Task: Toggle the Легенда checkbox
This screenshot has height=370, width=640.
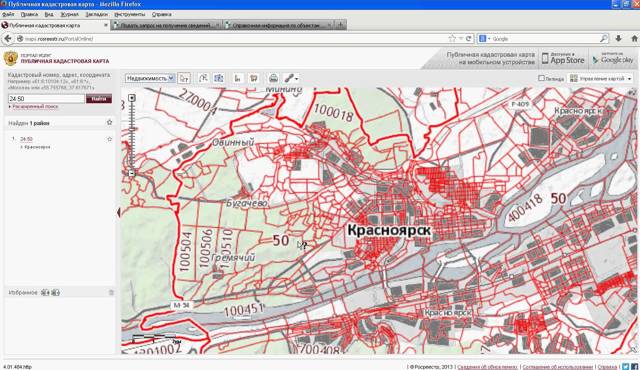Action: point(541,78)
